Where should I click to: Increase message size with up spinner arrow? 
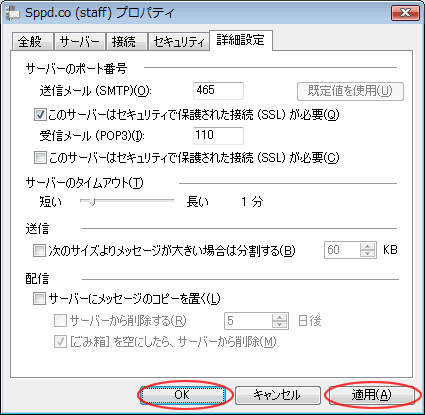(368, 246)
